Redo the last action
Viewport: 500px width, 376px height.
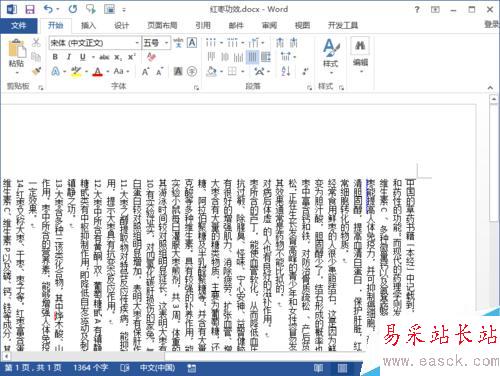[x=72, y=9]
